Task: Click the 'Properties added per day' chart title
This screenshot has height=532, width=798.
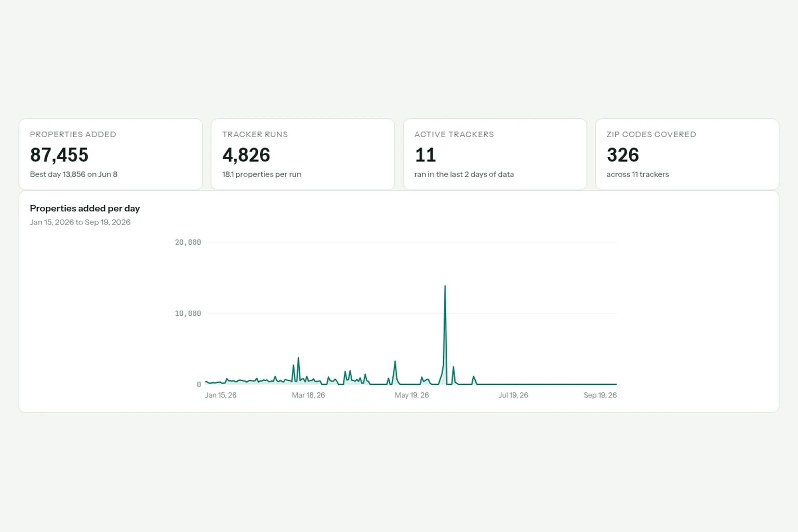Action: tap(85, 208)
